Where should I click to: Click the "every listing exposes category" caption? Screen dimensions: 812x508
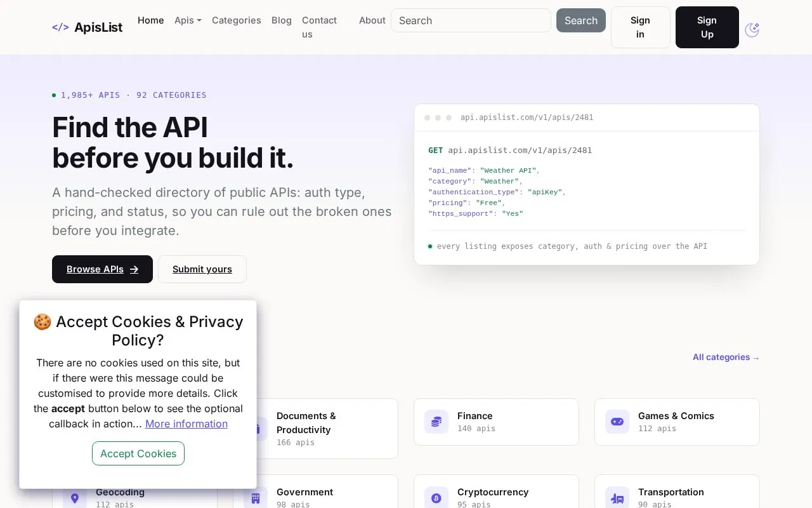pyautogui.click(x=572, y=246)
